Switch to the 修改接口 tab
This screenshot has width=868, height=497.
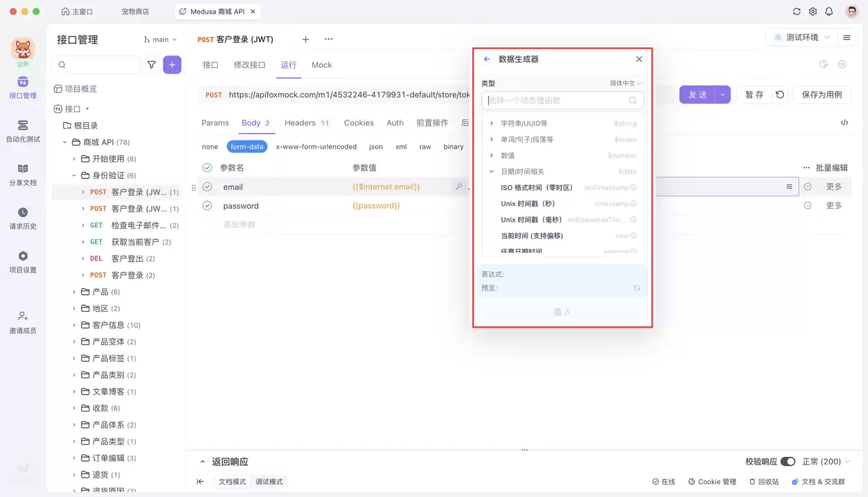[x=250, y=65]
